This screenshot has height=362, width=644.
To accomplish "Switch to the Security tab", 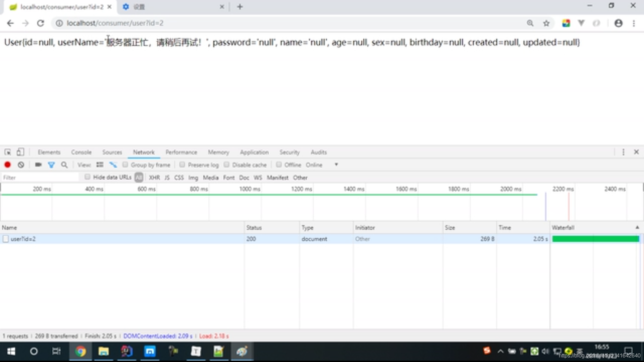I will (x=289, y=152).
